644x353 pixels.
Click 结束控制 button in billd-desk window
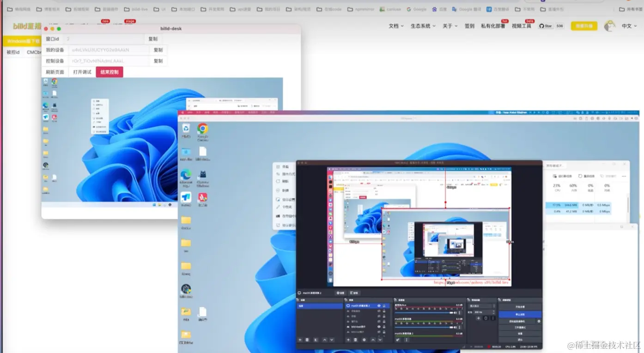tap(109, 72)
